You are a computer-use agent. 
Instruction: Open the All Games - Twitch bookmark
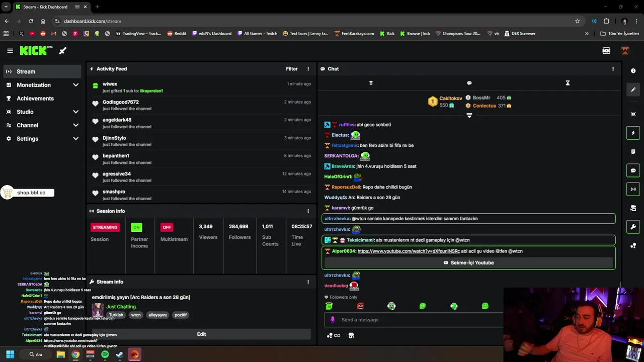257,34
